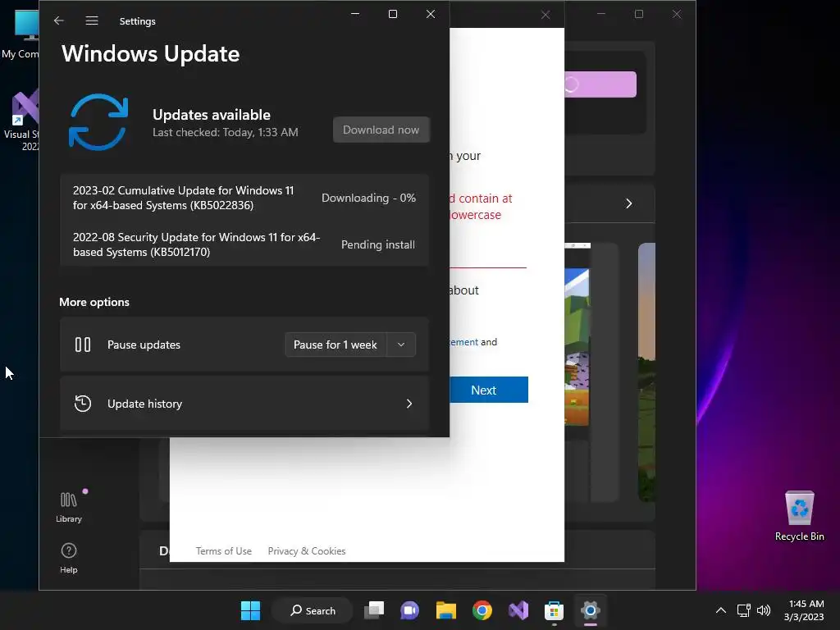
Task: Click the taskbar Search box
Action: tap(313, 610)
